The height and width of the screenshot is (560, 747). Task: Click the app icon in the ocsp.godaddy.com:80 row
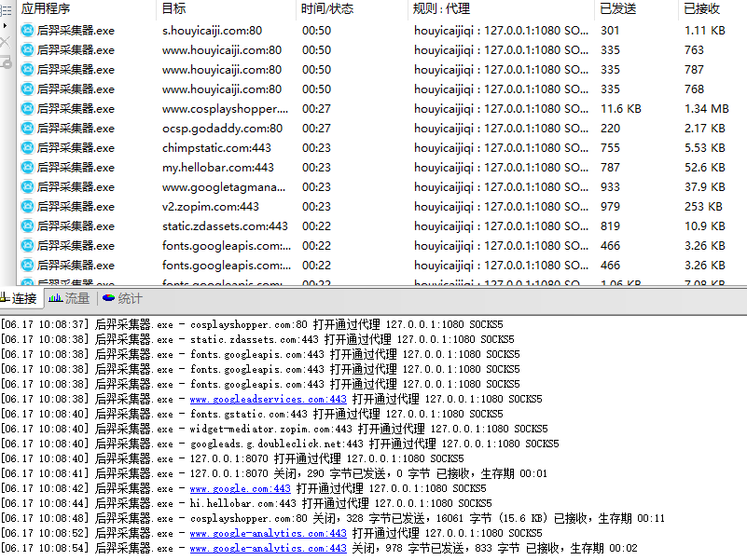pyautogui.click(x=28, y=128)
